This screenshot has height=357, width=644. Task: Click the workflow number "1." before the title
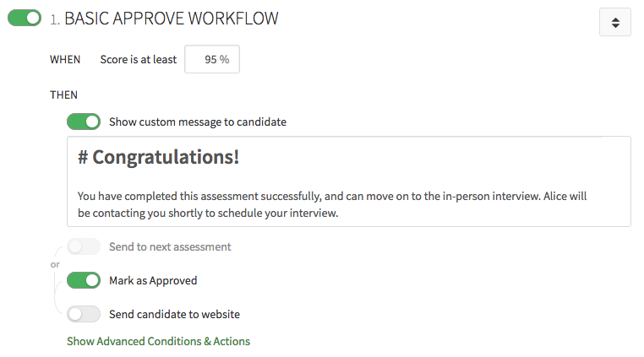coord(55,19)
